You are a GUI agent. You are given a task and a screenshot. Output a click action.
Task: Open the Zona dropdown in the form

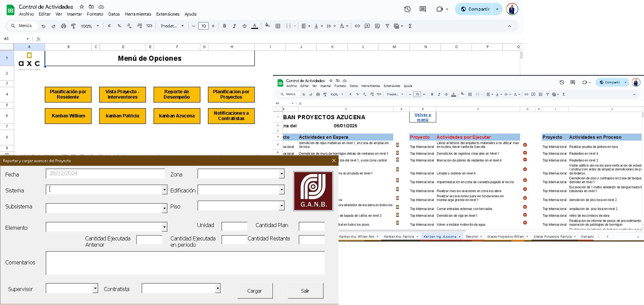pos(282,174)
